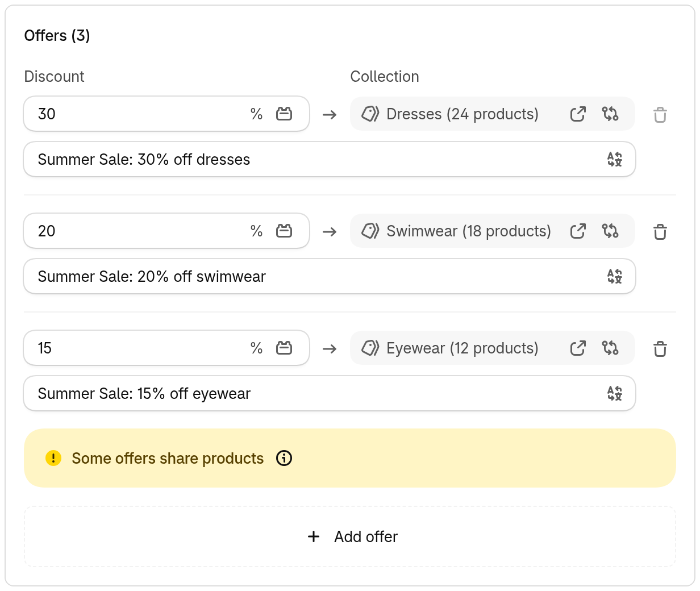Click the schedule icon in the 20 discount field
This screenshot has height=591, width=700.
(284, 231)
